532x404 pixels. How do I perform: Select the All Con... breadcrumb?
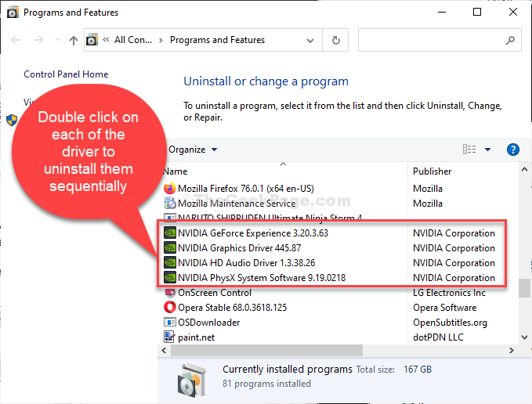point(133,40)
